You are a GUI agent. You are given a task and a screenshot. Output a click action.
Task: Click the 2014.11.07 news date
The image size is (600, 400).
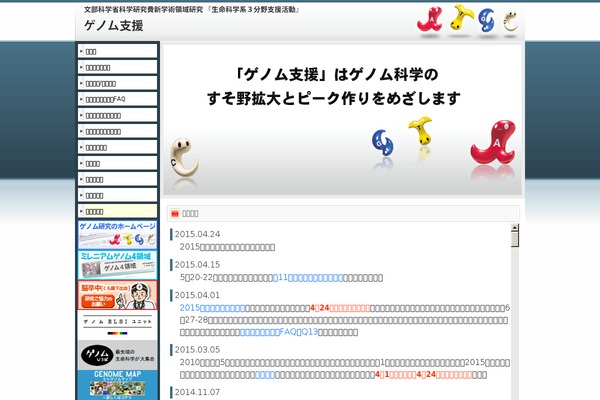[197, 392]
